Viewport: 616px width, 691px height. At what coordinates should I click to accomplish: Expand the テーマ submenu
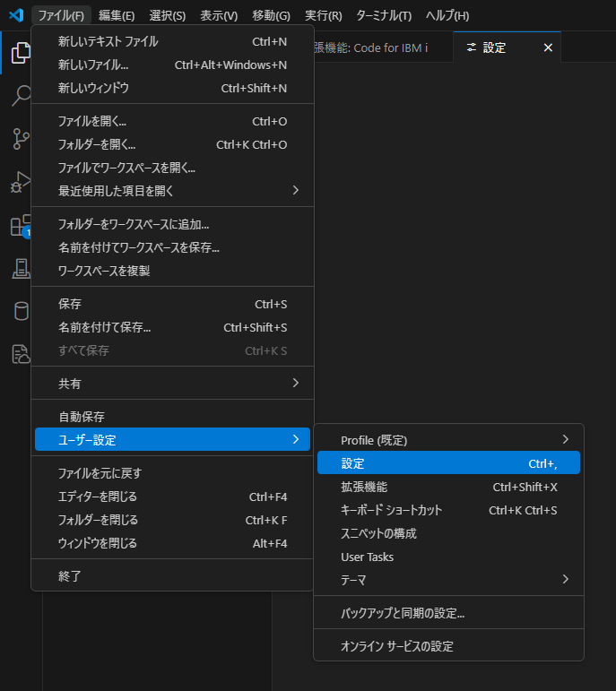(448, 580)
